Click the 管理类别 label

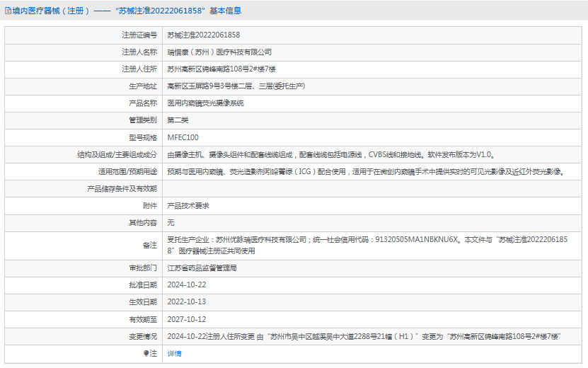pos(143,120)
